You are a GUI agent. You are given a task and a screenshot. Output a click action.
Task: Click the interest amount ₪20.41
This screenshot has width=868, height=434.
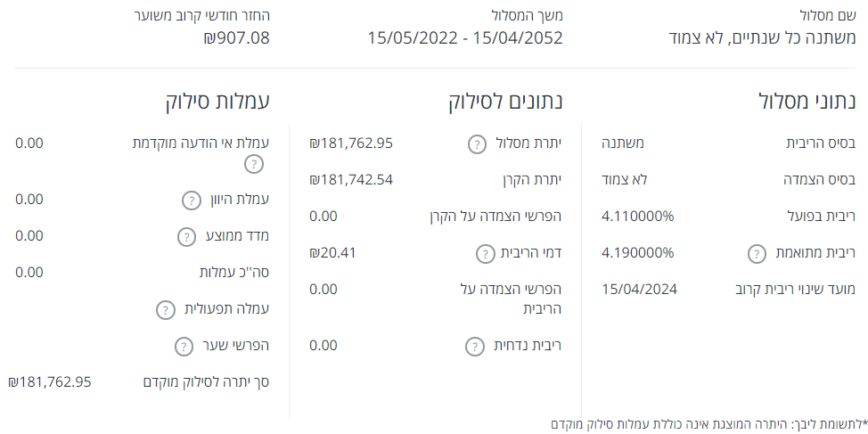click(333, 252)
